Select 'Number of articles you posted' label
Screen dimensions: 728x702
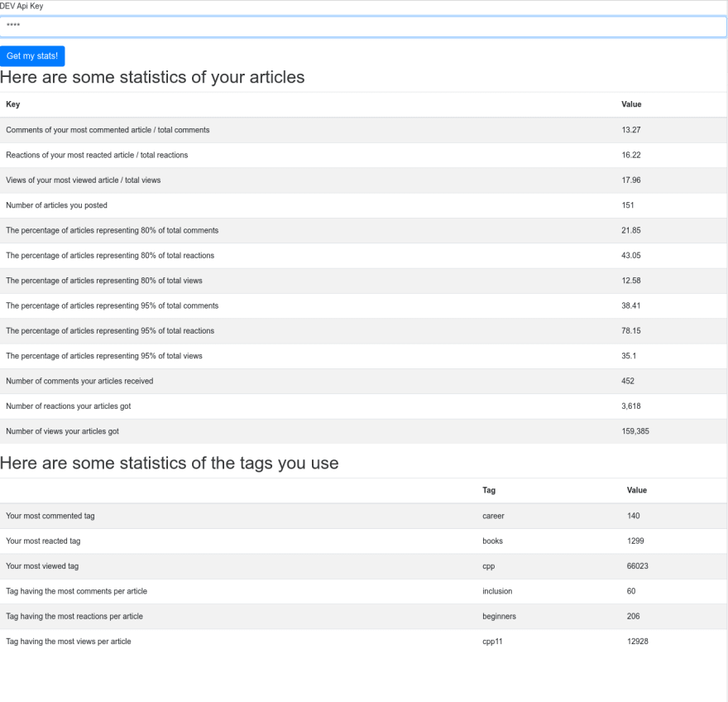[56, 205]
